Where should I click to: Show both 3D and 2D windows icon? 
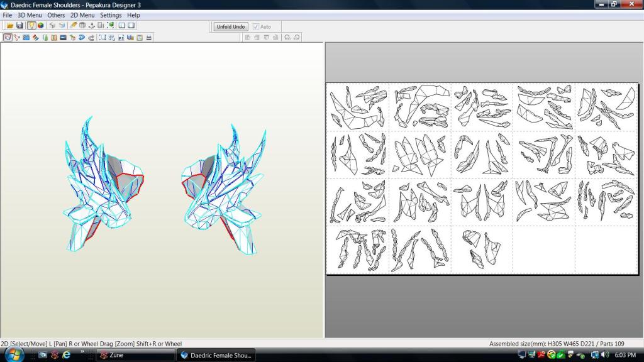click(122, 25)
